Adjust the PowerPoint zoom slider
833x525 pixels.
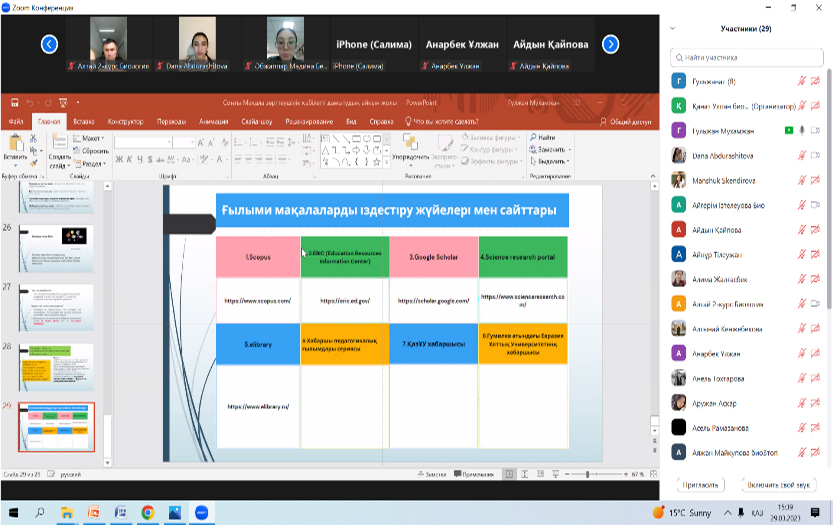tap(587, 473)
